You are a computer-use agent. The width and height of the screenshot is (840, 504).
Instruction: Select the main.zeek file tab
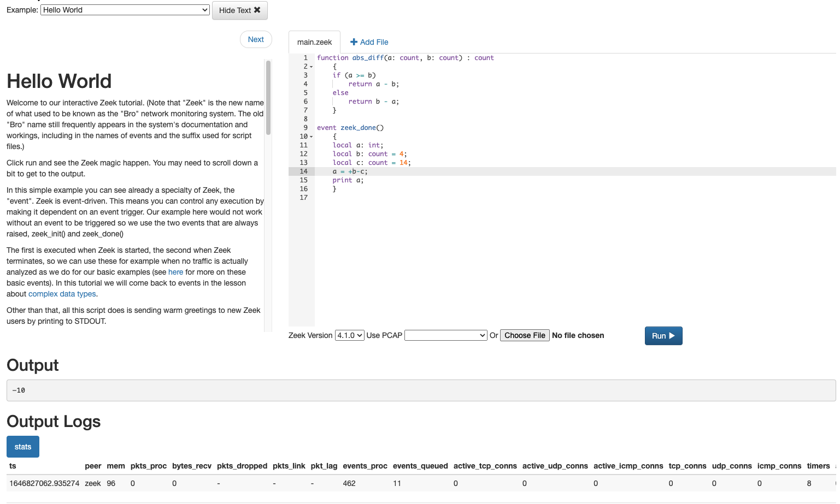[314, 42]
